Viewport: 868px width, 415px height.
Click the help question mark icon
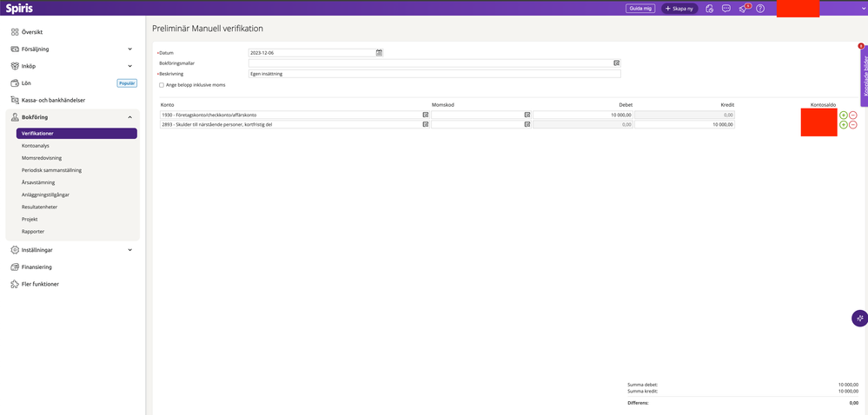[x=760, y=9]
